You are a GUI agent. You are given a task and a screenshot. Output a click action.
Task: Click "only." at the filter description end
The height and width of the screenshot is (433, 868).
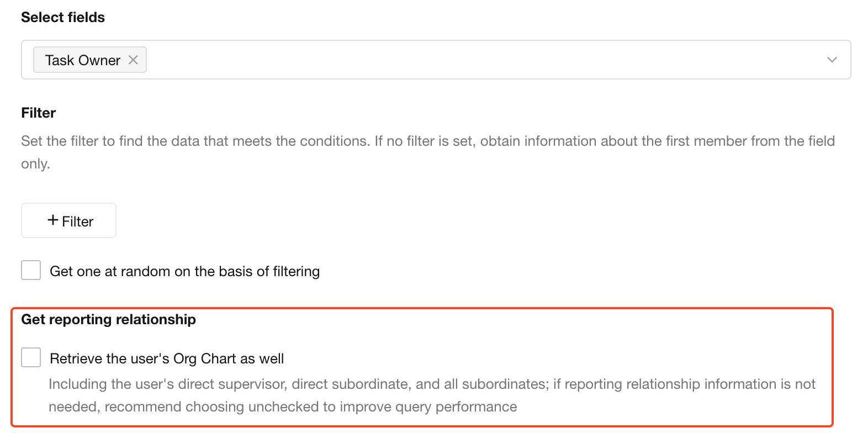pyautogui.click(x=35, y=163)
